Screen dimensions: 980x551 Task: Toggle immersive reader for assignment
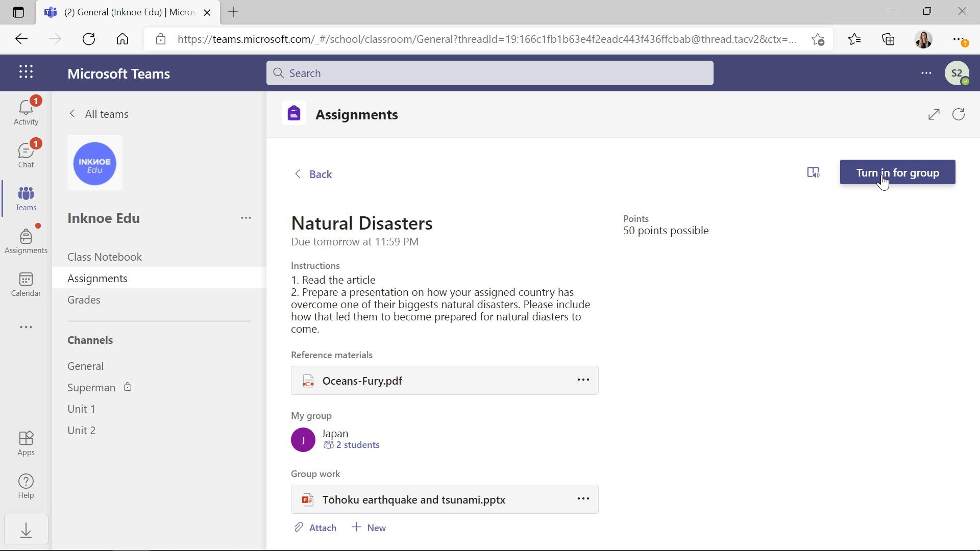[x=814, y=172]
